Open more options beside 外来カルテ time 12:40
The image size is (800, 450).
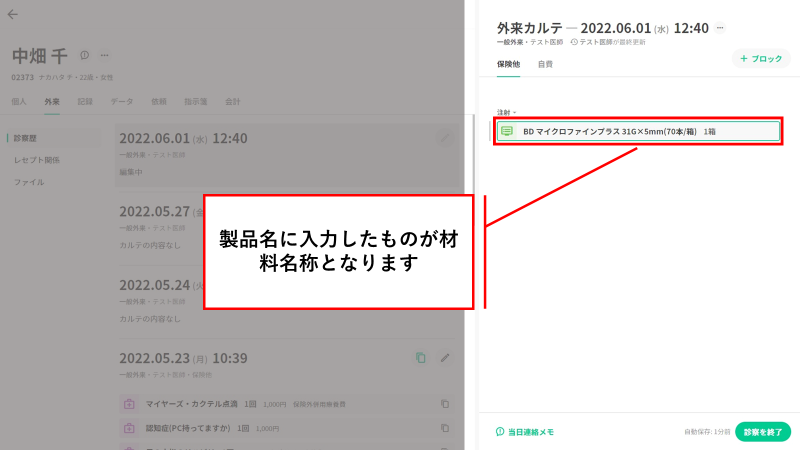[720, 28]
